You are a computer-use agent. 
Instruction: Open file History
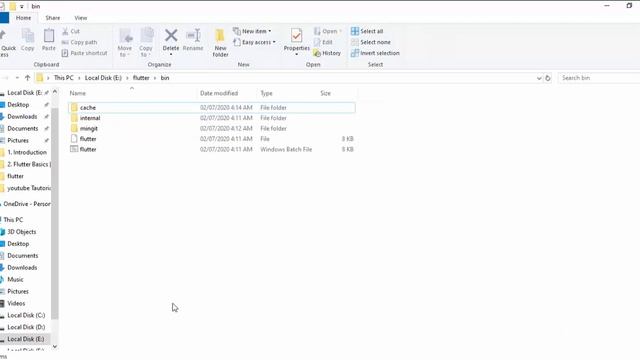point(327,53)
